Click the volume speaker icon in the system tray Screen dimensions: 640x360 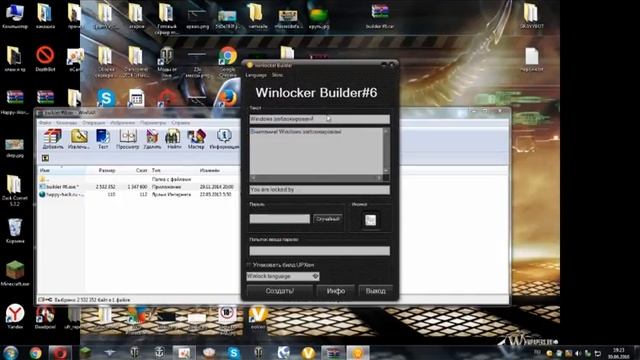(x=578, y=353)
